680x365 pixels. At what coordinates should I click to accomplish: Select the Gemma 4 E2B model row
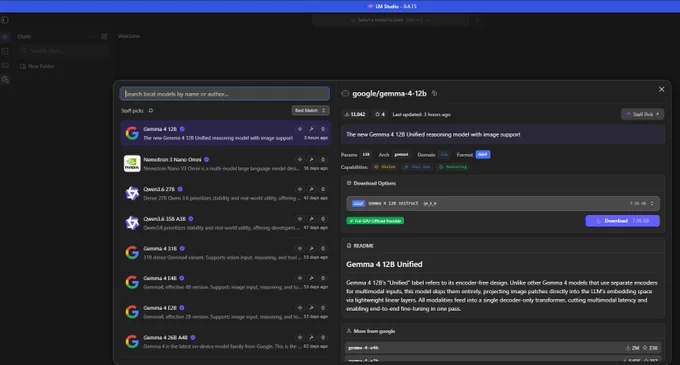click(226, 312)
